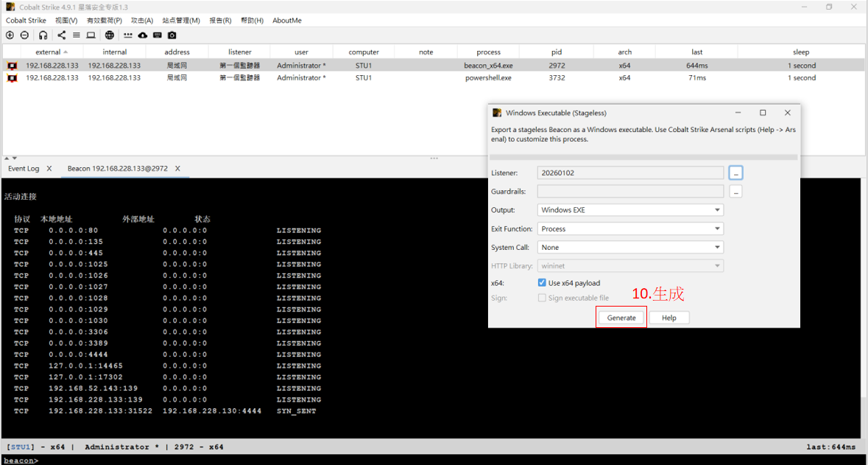Open web log globe icon
The height and width of the screenshot is (465, 868).
110,35
